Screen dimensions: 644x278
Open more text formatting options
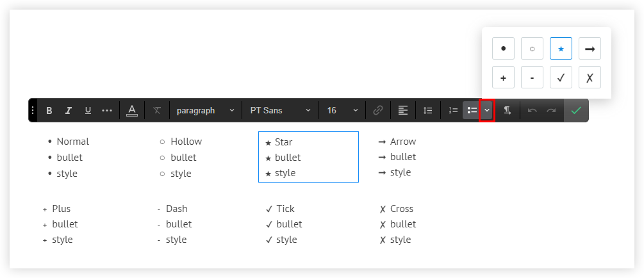[x=107, y=110]
